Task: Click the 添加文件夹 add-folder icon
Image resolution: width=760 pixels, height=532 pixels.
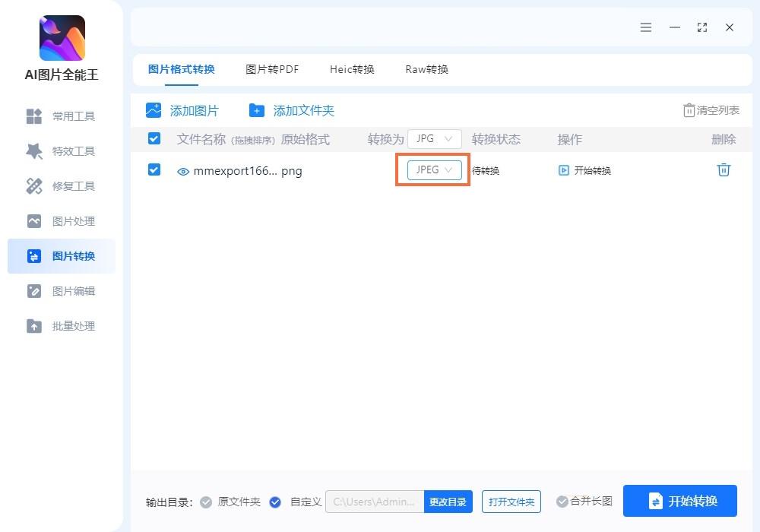Action: pos(258,110)
